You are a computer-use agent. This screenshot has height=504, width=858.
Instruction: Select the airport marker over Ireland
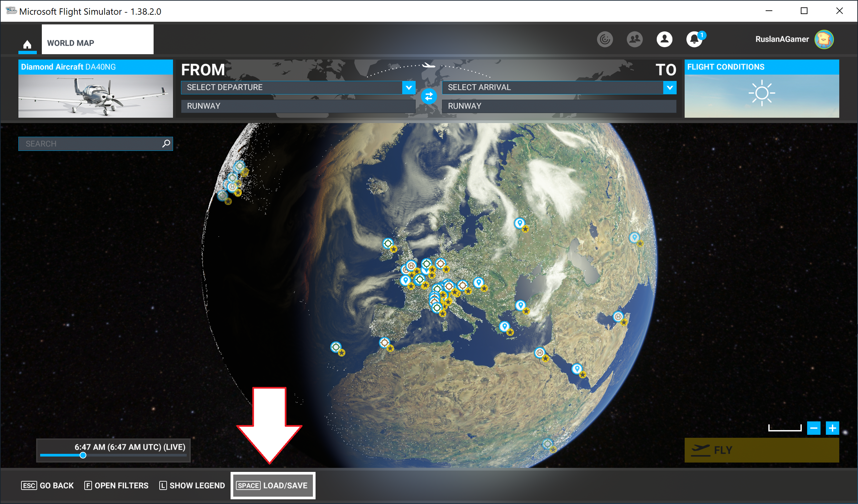coord(388,243)
